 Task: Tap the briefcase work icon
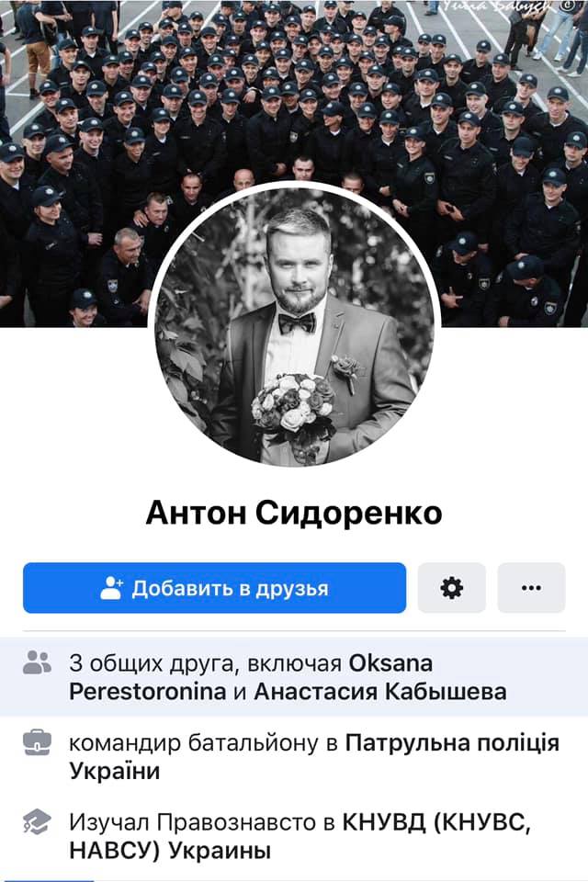tap(37, 742)
